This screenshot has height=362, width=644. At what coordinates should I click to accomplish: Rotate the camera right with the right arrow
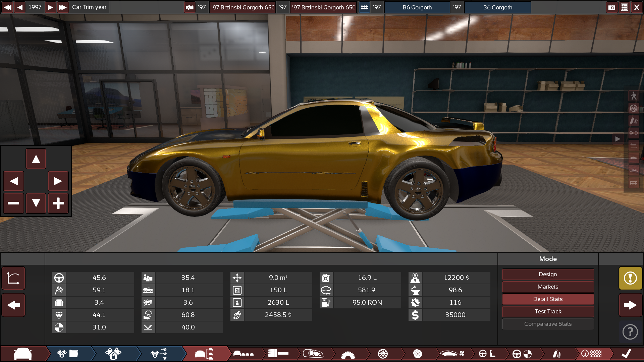(x=58, y=181)
